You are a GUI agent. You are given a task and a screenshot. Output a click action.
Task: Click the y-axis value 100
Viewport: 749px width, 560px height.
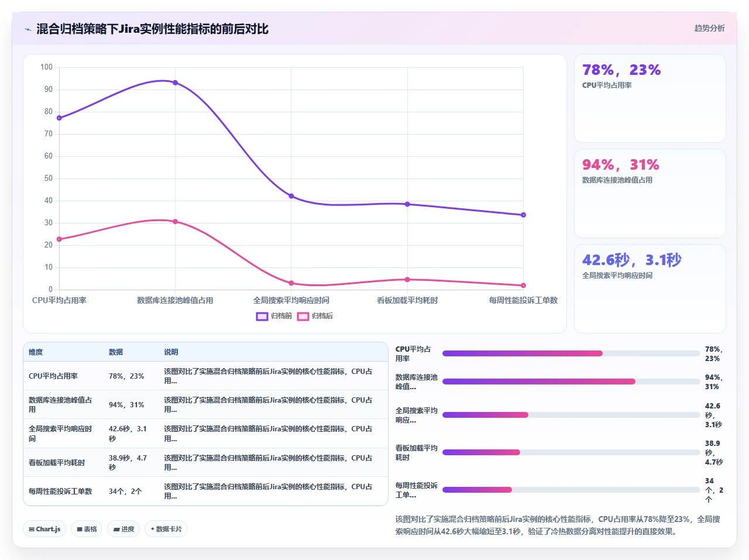(x=46, y=67)
